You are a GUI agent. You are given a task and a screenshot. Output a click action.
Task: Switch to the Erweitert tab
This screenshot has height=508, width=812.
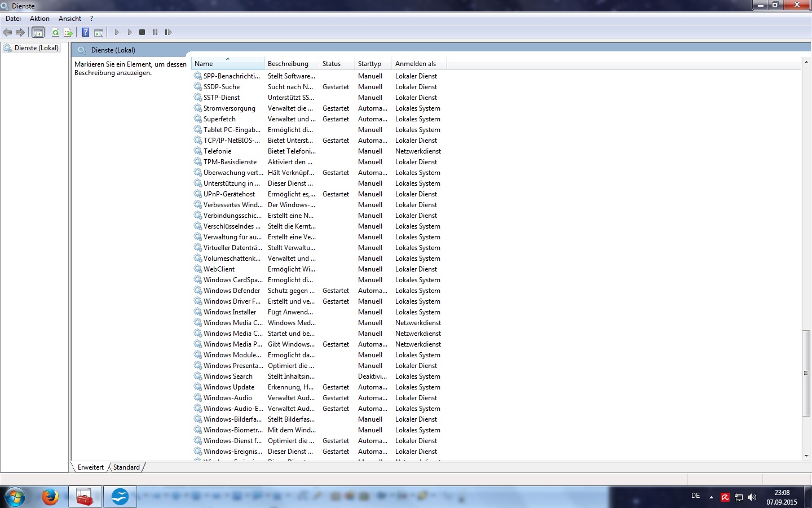(x=91, y=467)
